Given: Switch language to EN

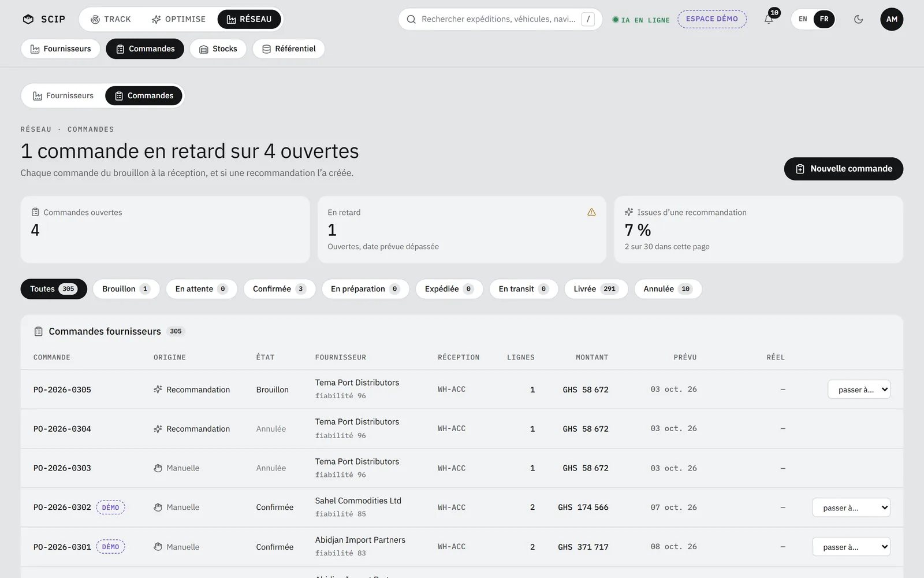Looking at the screenshot, I should click(x=803, y=19).
